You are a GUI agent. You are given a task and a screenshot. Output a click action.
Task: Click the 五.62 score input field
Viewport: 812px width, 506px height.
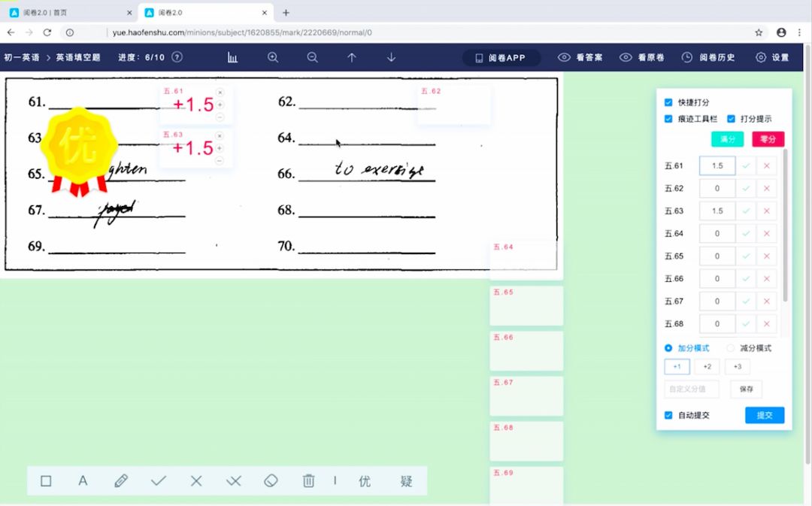tap(717, 188)
